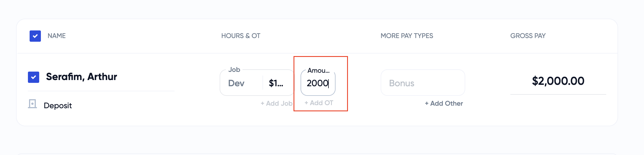The image size is (644, 155).
Task: Click into the Bonus input field
Action: click(x=423, y=83)
